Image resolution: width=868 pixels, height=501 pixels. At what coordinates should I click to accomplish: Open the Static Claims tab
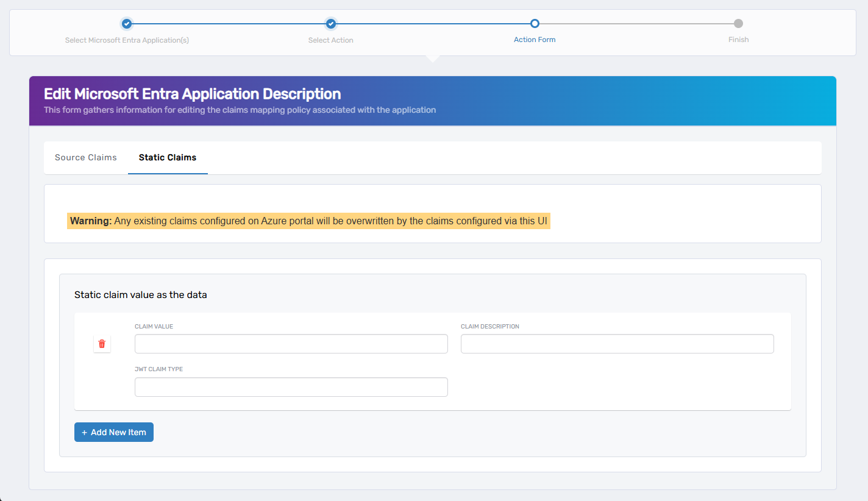168,157
